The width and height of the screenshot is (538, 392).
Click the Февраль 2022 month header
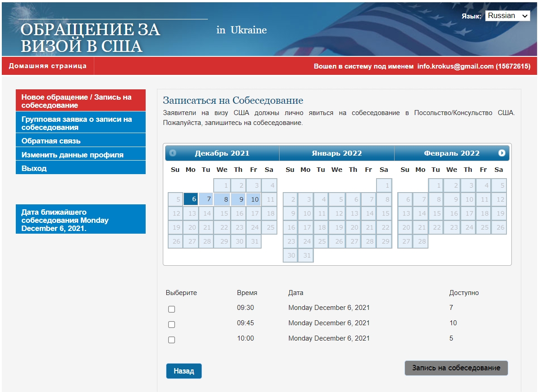[451, 153]
